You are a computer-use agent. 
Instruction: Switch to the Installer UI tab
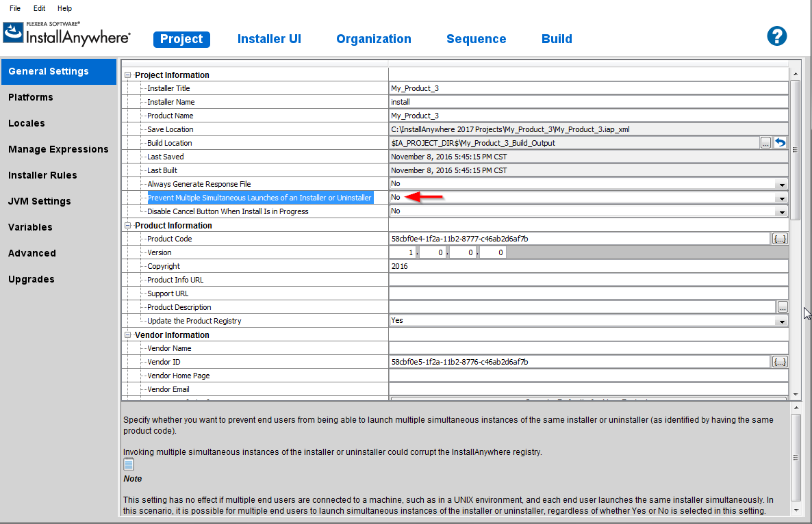[x=269, y=39]
